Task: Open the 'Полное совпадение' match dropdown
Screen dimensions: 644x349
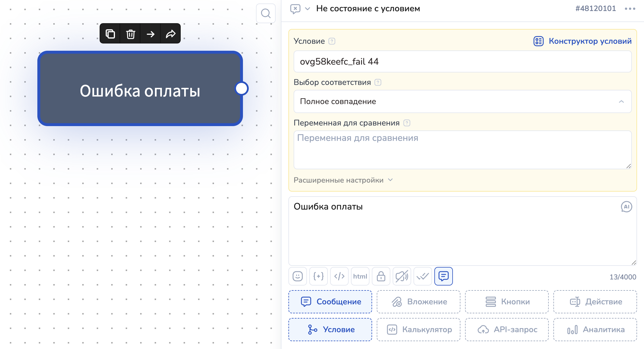Action: click(462, 101)
